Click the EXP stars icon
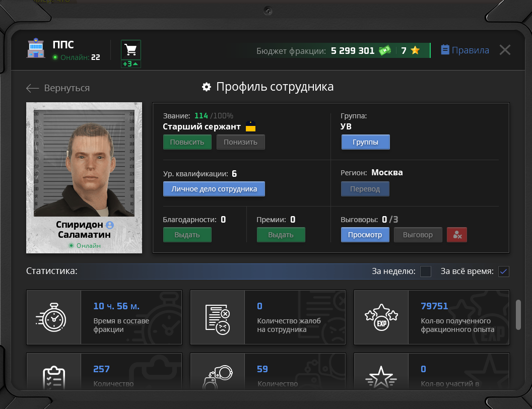532x409 pixels. (x=381, y=317)
